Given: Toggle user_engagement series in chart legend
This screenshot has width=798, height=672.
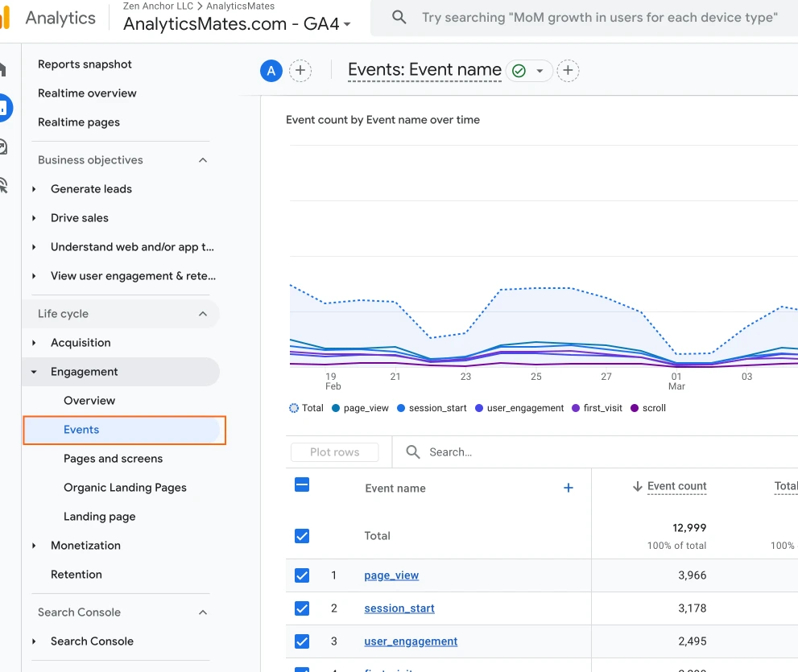Looking at the screenshot, I should point(519,408).
